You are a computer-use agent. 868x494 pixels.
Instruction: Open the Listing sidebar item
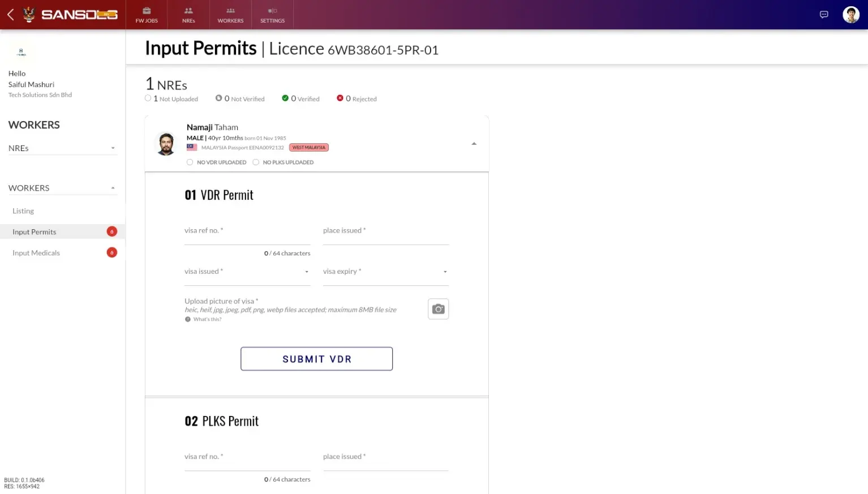pyautogui.click(x=23, y=211)
